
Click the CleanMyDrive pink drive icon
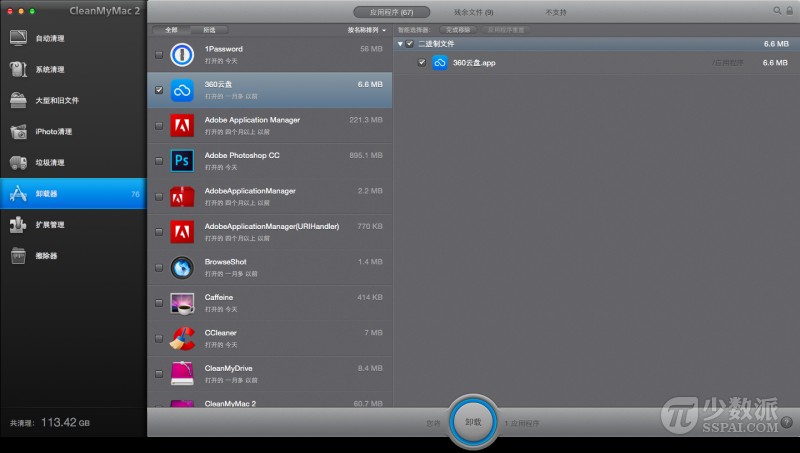182,374
